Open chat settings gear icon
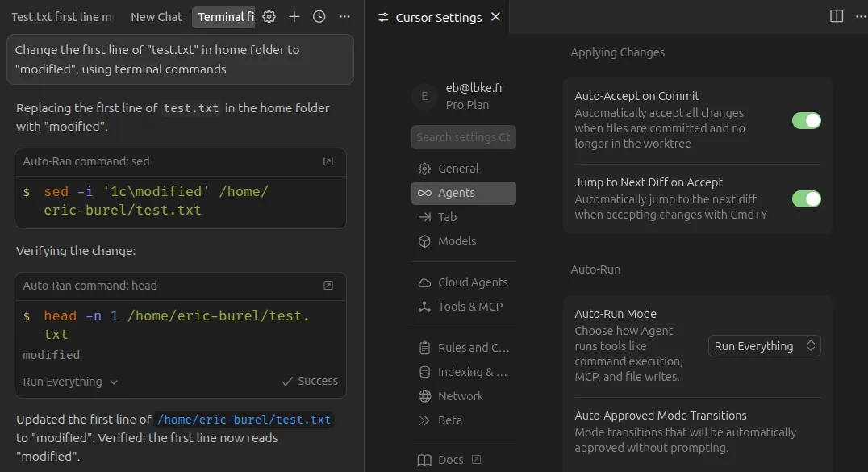 coord(269,17)
